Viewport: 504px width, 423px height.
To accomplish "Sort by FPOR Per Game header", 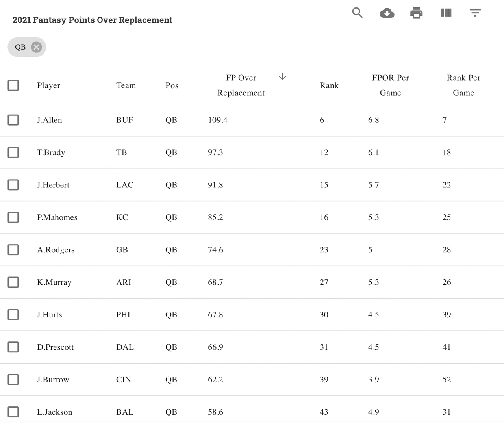I will coord(390,85).
